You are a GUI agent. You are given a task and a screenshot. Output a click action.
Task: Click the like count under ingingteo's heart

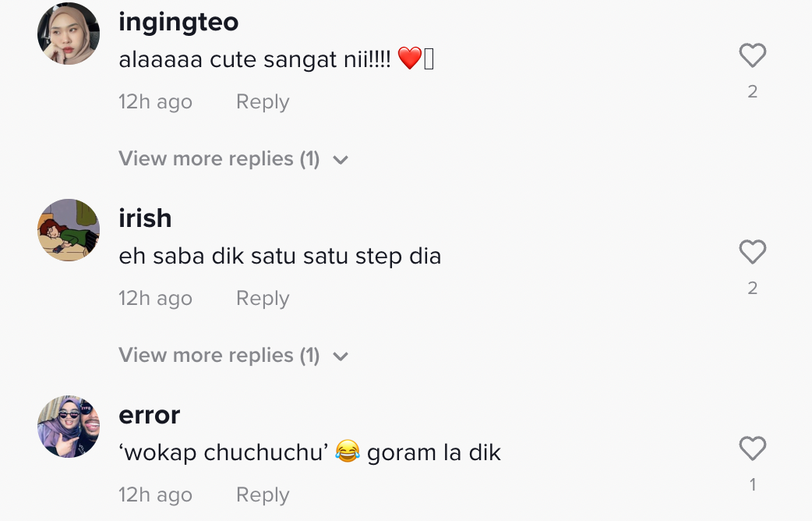pyautogui.click(x=752, y=92)
